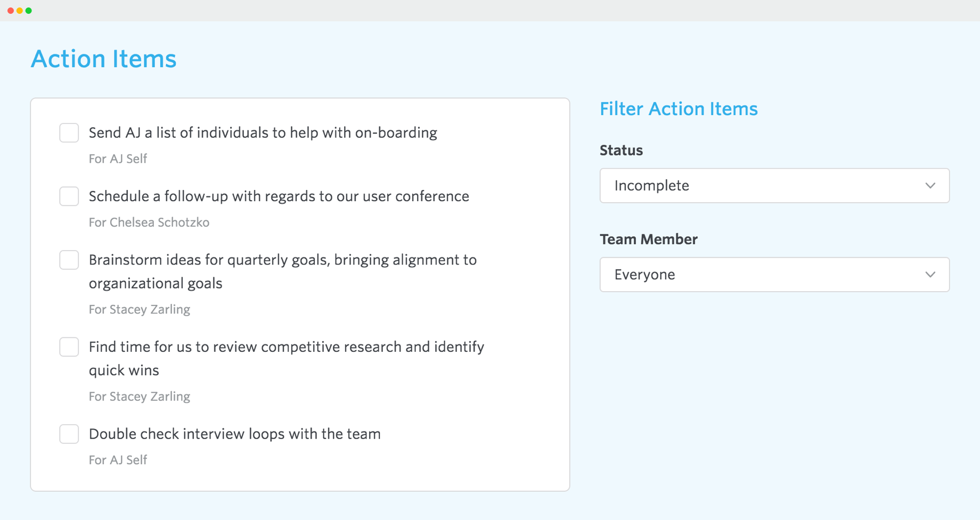Viewport: 980px width, 520px height.
Task: Open the Team Member dropdown showing Everyone
Action: [x=774, y=274]
